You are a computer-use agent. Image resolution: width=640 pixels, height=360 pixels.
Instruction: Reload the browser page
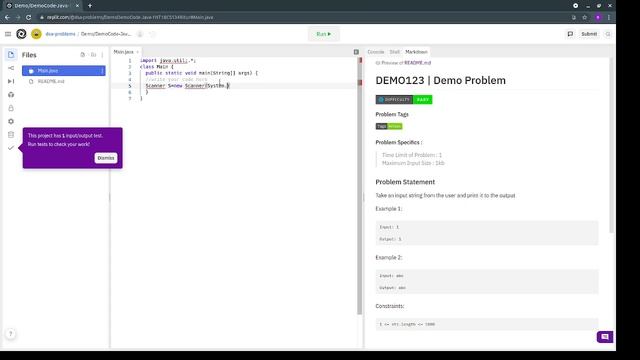(x=29, y=17)
